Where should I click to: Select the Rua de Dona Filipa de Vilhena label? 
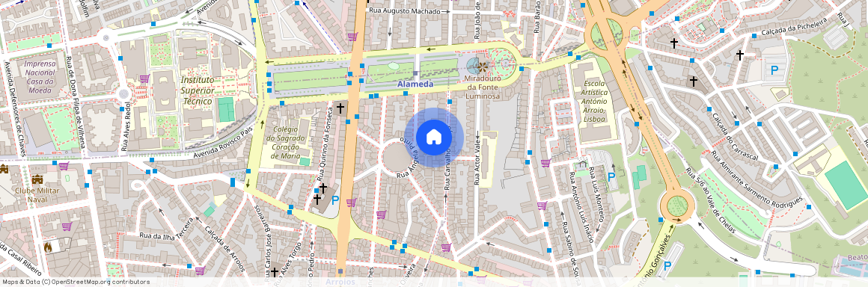pos(76,102)
